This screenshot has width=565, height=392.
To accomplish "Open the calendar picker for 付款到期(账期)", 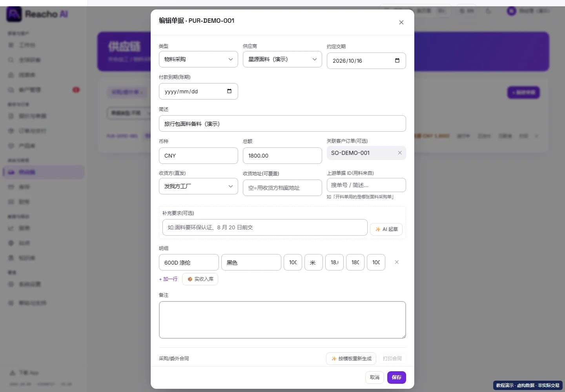I will pyautogui.click(x=229, y=91).
